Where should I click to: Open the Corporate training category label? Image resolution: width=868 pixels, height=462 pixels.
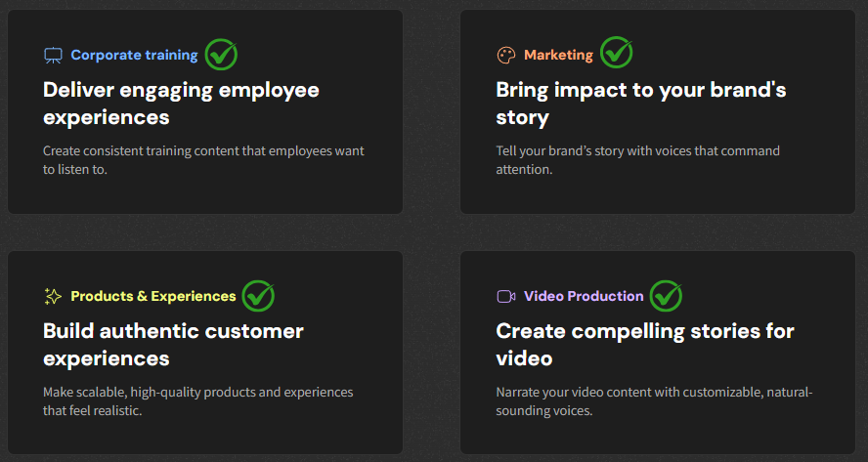point(134,56)
